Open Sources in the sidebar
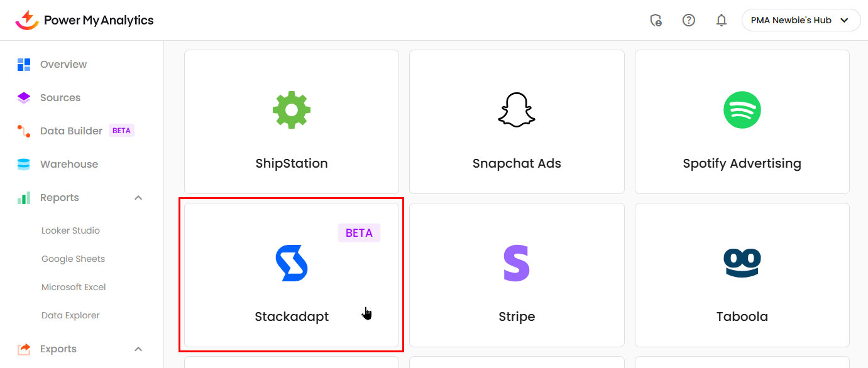 tap(60, 98)
